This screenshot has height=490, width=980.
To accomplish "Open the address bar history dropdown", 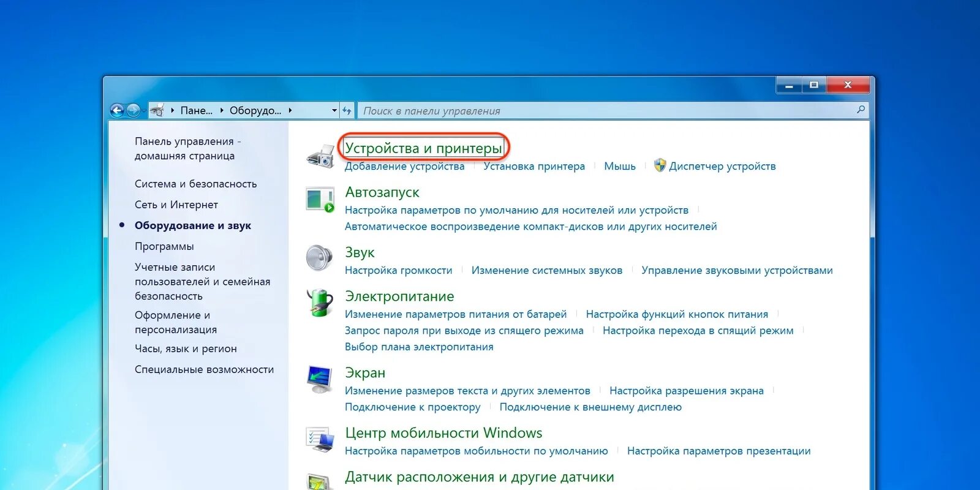I will [x=334, y=111].
